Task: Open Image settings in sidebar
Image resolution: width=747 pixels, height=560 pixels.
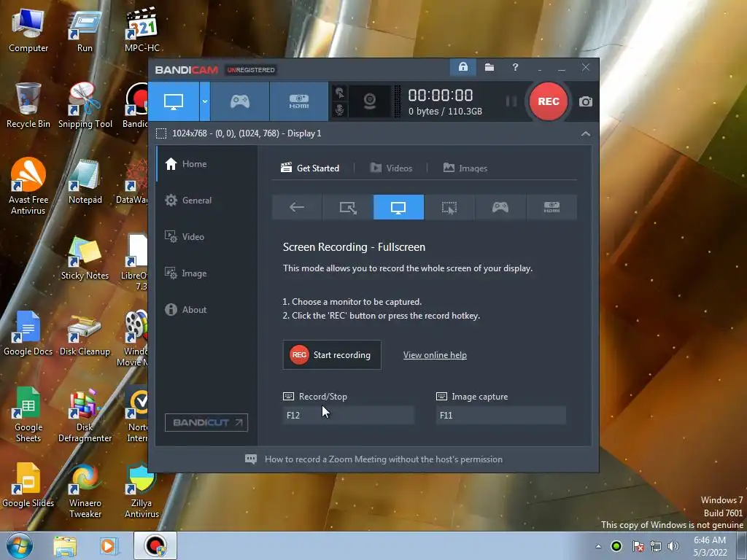Action: click(x=206, y=273)
